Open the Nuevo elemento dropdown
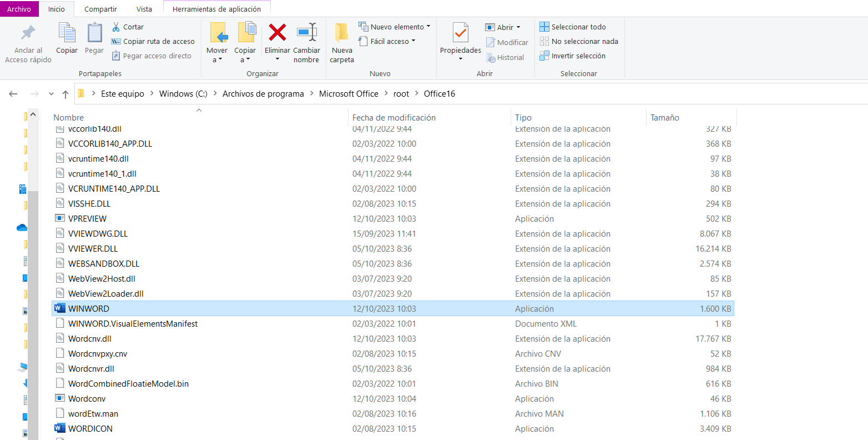868x440 pixels. (x=394, y=27)
